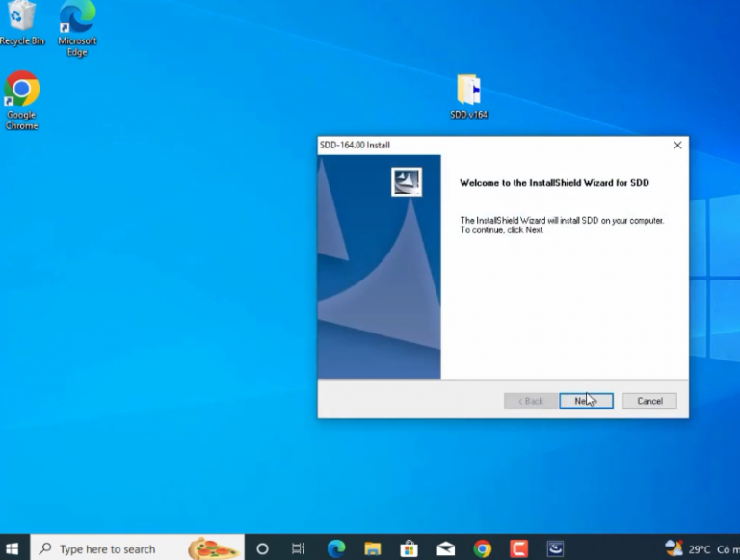The height and width of the screenshot is (560, 740).
Task: Click the Next button in installer
Action: pos(586,401)
